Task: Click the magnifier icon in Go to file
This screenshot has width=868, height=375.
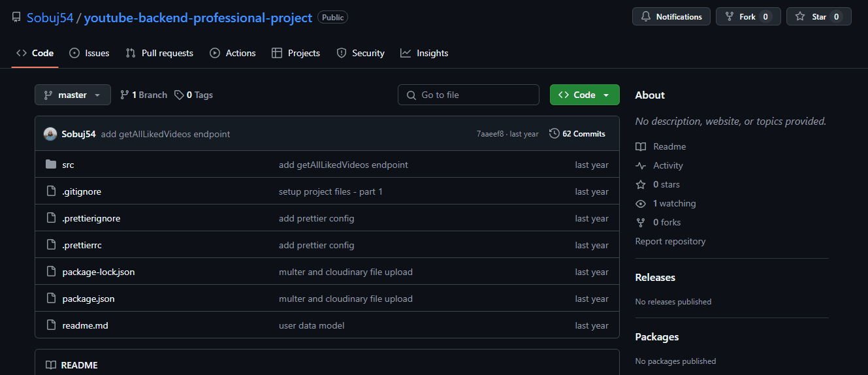Action: [411, 95]
